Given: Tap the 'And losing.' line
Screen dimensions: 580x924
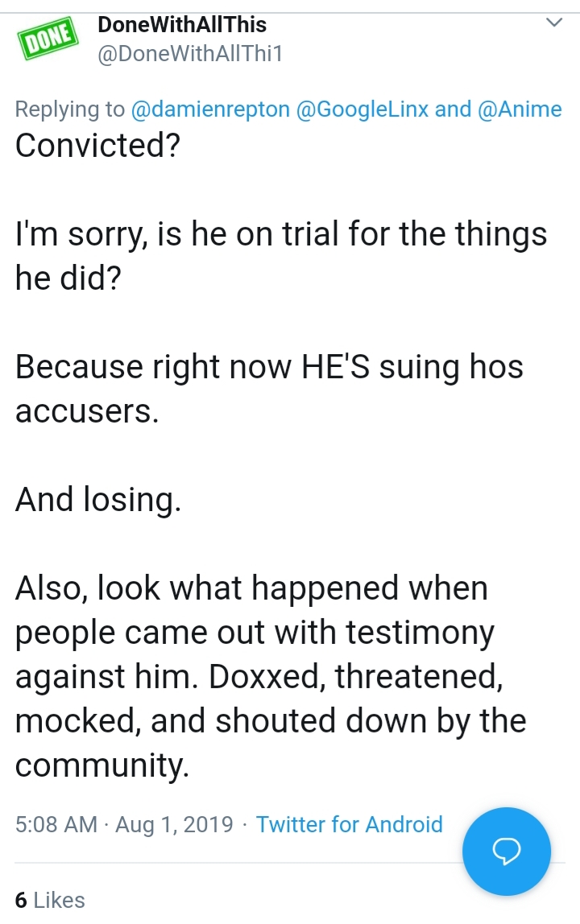Looking at the screenshot, I should point(98,500).
